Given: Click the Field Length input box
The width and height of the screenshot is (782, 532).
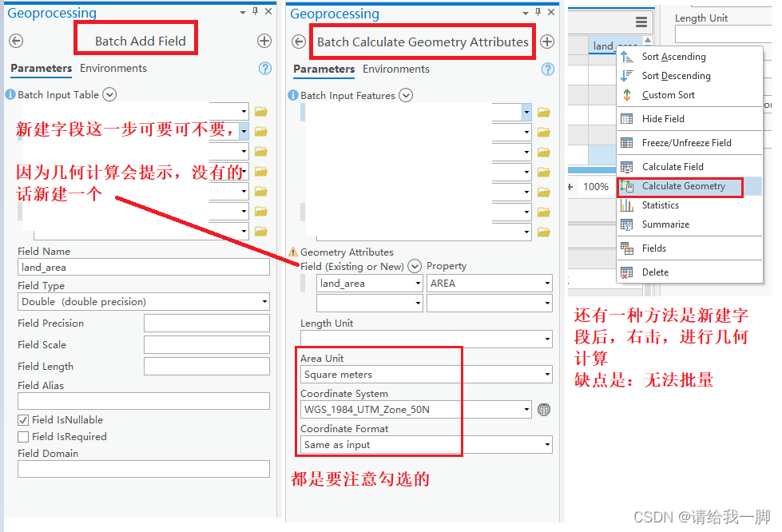Looking at the screenshot, I should [x=207, y=366].
